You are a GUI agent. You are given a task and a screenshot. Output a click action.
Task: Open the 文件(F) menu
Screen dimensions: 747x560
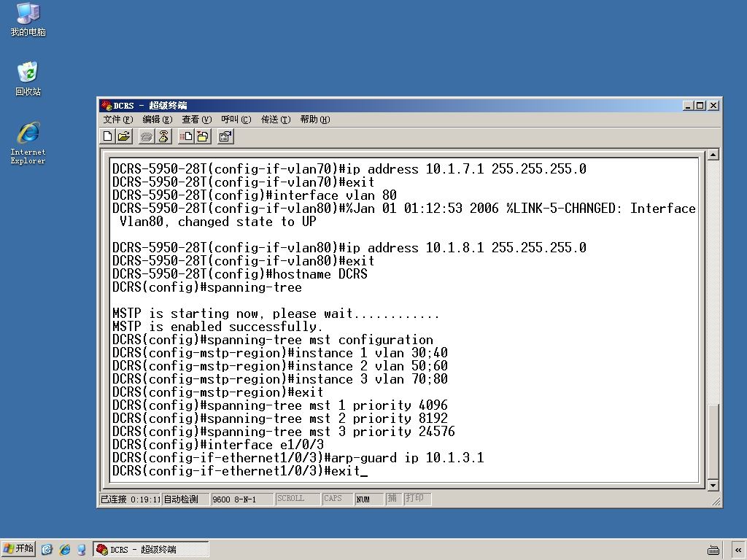point(117,120)
